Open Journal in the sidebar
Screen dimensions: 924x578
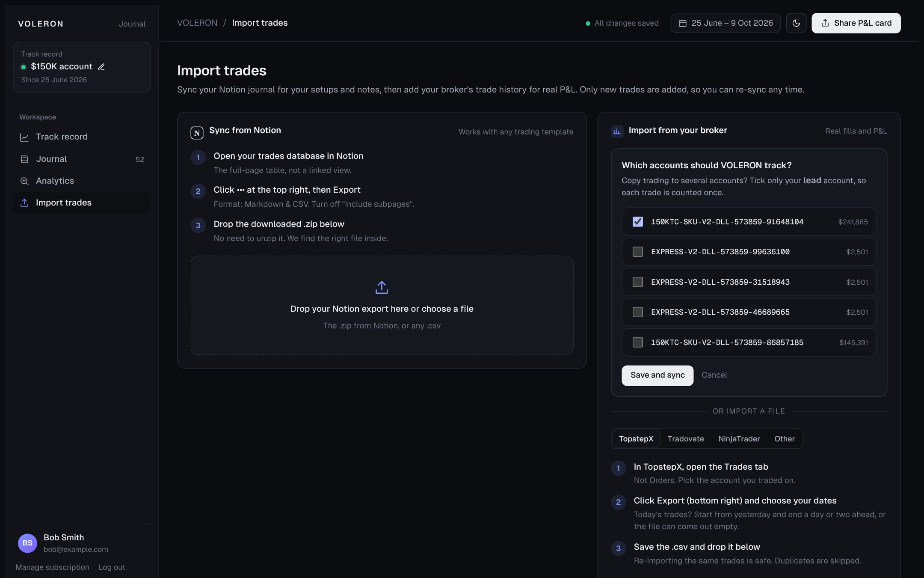click(x=82, y=159)
